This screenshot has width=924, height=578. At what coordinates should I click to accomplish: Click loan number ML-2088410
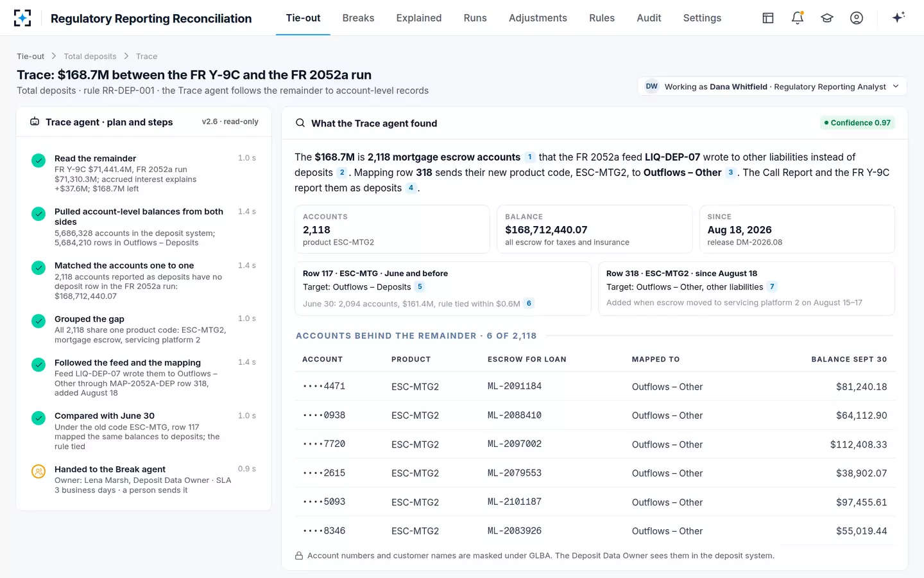click(515, 416)
